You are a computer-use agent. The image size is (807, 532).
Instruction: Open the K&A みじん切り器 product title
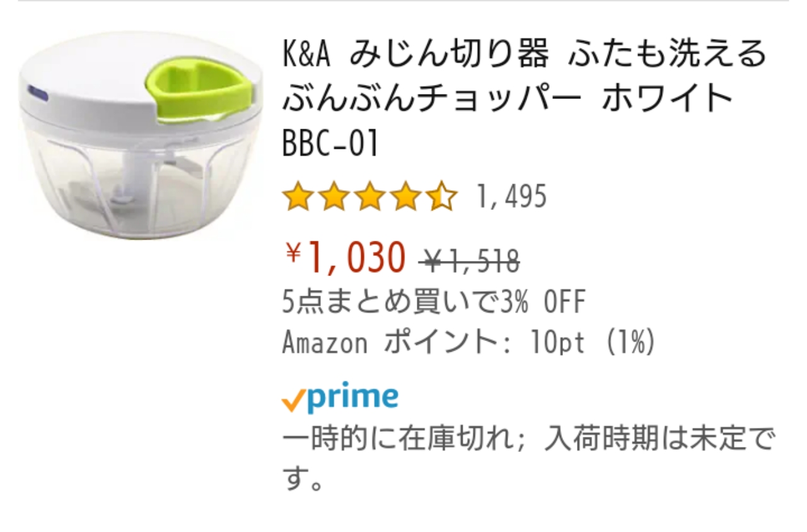tap(523, 55)
